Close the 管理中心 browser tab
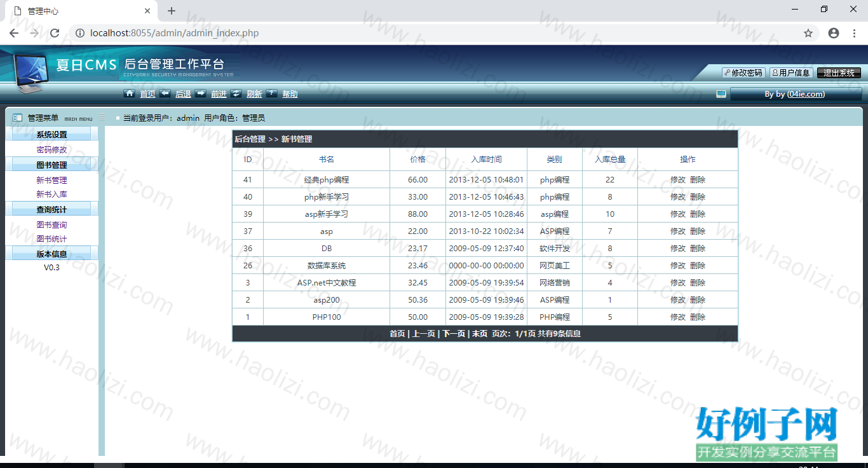This screenshot has height=468, width=868. coord(147,11)
